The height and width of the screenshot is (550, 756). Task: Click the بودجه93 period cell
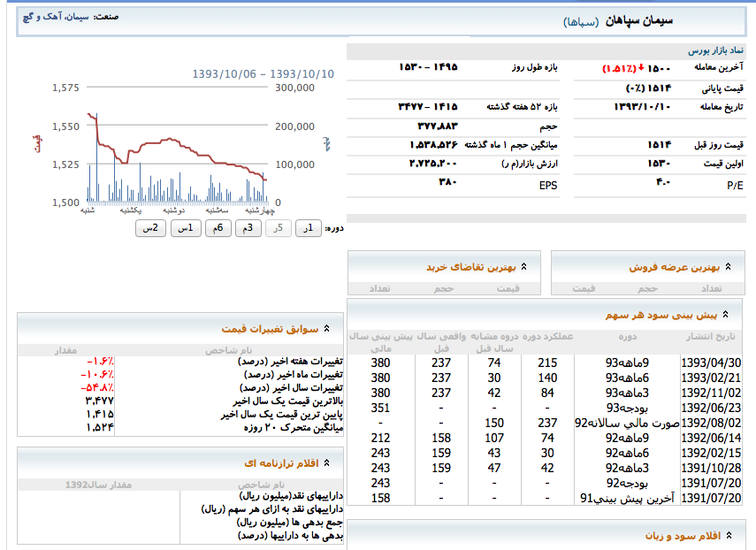tap(627, 408)
